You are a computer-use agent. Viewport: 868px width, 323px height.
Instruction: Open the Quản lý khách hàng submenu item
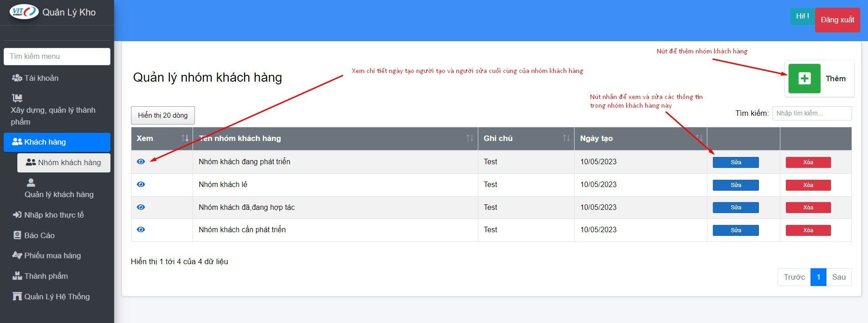64,188
